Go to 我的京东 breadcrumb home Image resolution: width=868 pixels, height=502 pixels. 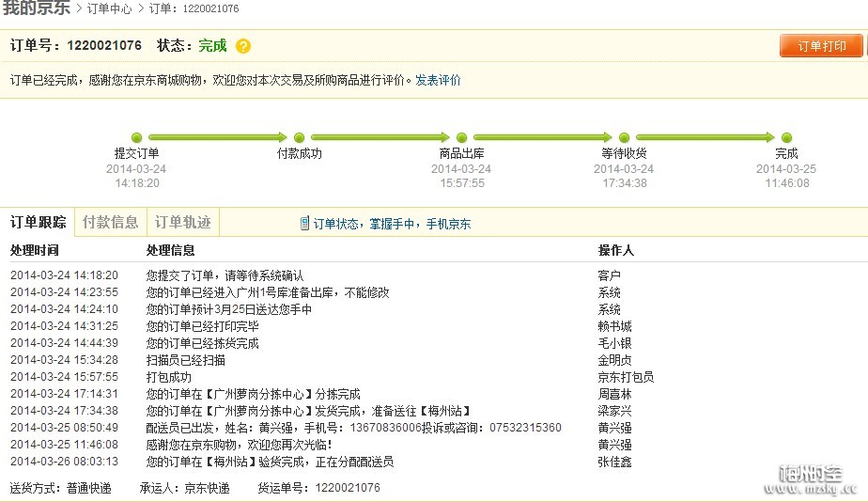[x=36, y=8]
